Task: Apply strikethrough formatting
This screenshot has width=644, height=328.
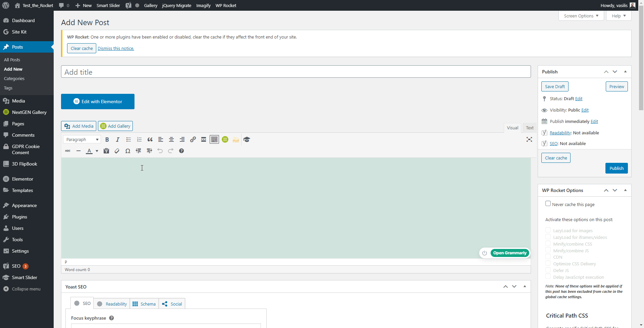Action: [x=68, y=151]
